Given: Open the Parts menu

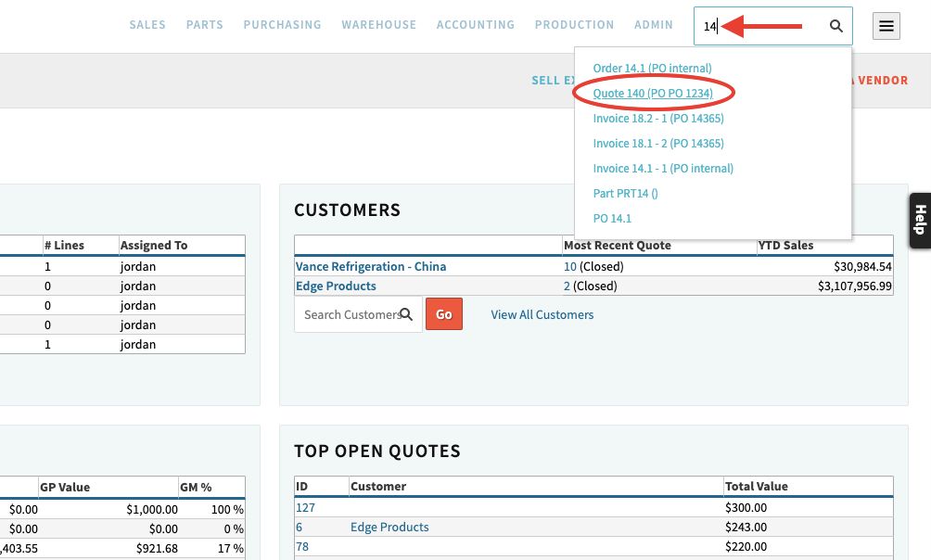Looking at the screenshot, I should coord(204,25).
